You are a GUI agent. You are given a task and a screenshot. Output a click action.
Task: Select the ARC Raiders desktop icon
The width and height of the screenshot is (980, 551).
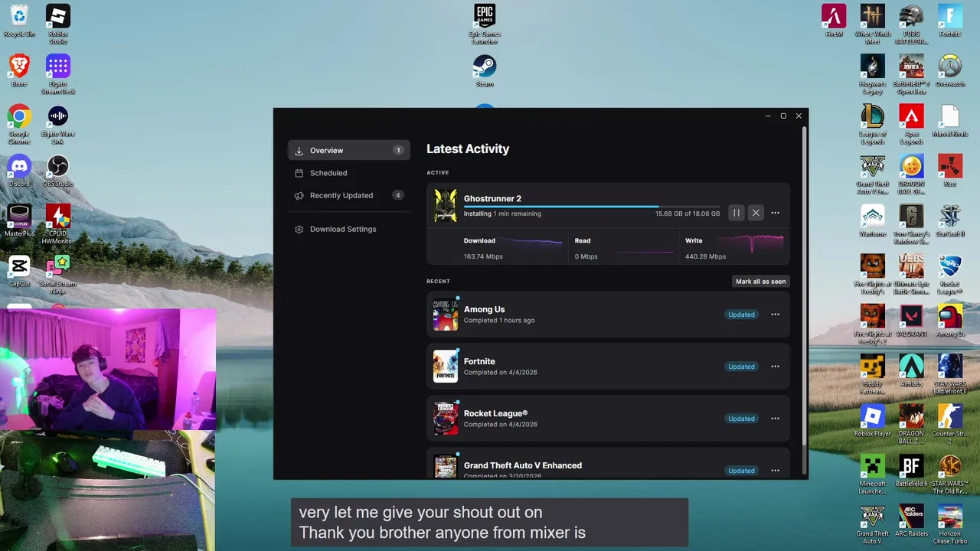point(911,520)
